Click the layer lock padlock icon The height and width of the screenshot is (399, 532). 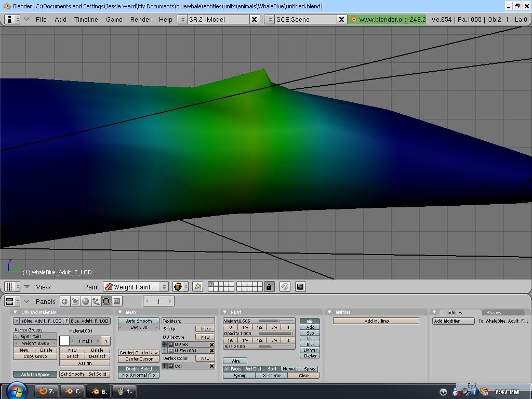(269, 287)
